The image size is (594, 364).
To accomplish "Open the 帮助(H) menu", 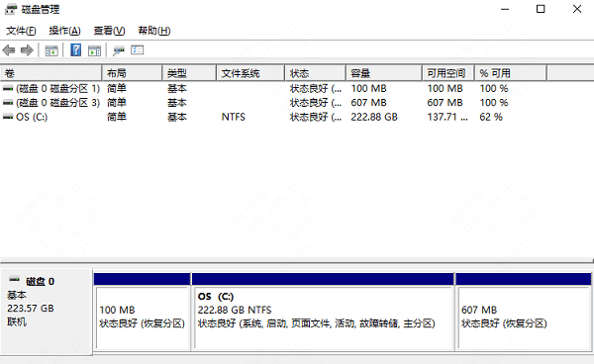I will 154,31.
